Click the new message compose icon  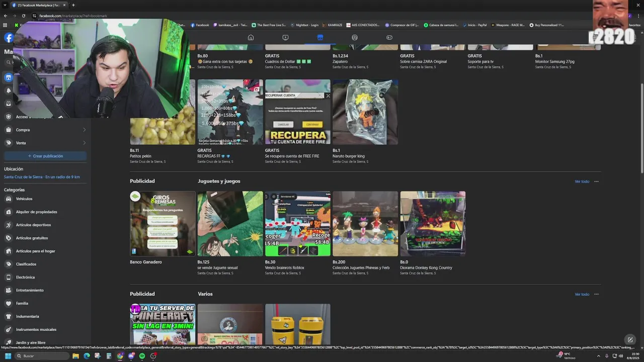click(629, 339)
